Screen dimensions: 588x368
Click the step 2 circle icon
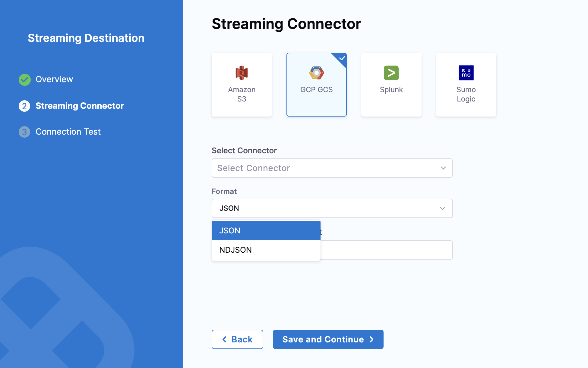tap(24, 106)
